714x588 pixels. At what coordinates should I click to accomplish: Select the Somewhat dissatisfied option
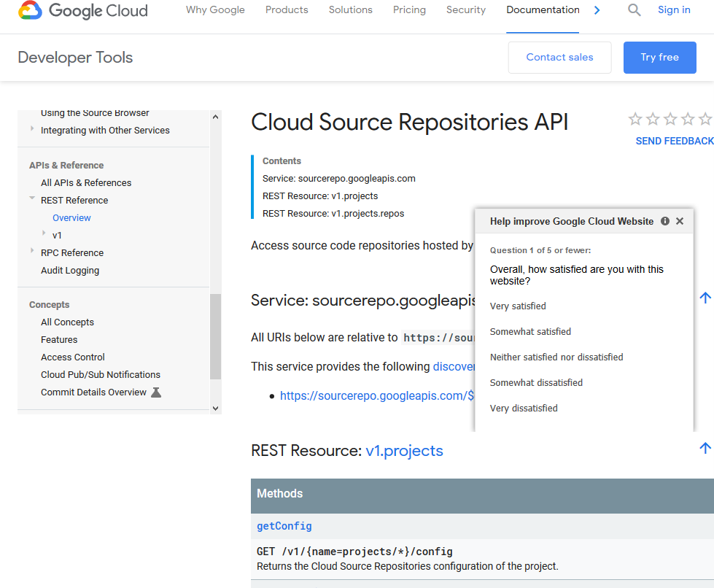[536, 382]
